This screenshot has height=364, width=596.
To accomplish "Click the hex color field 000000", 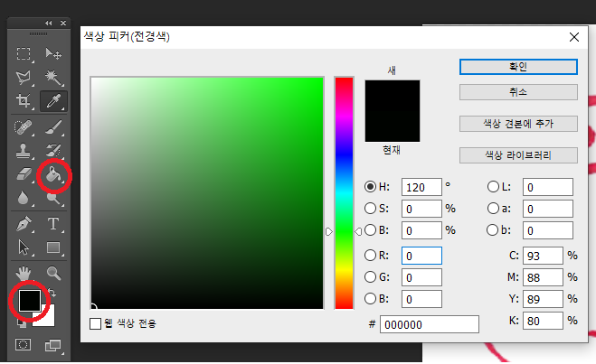I will 430,324.
